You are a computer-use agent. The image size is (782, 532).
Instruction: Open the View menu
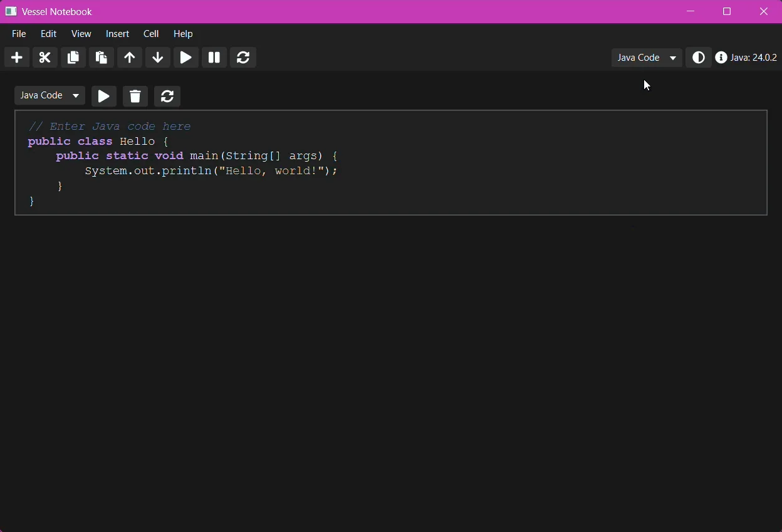[81, 34]
